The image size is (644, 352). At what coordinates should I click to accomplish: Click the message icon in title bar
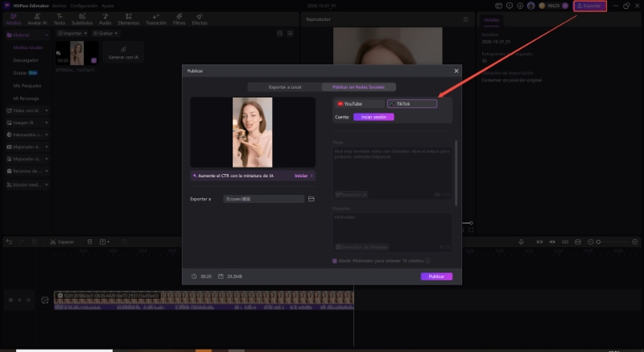[x=510, y=6]
